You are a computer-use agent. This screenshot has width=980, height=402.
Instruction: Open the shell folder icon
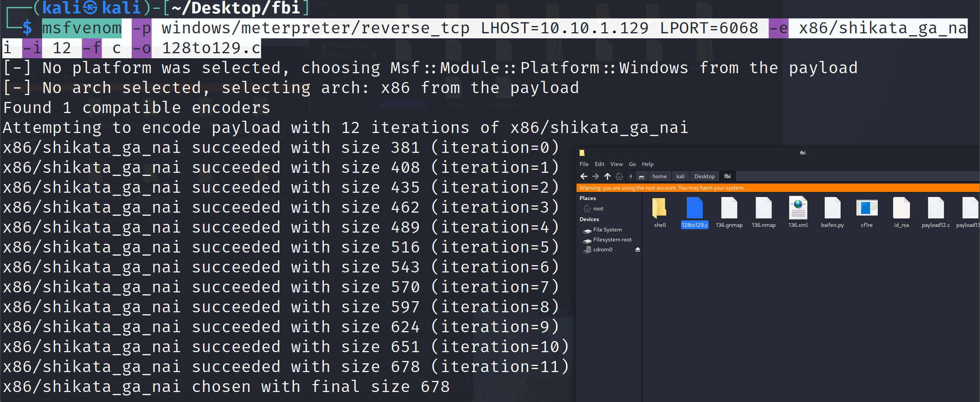[660, 208]
